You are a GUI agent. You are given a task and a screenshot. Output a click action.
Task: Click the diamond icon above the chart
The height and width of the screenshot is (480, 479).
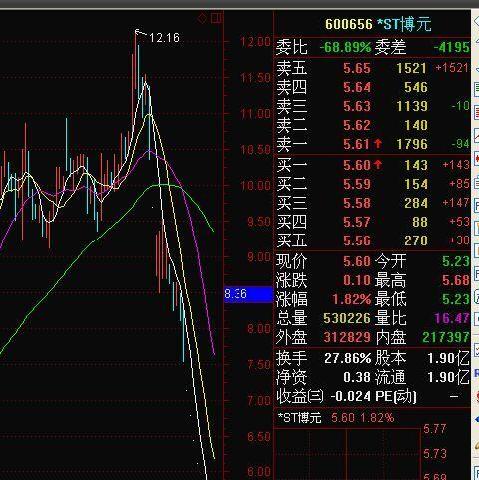202,18
